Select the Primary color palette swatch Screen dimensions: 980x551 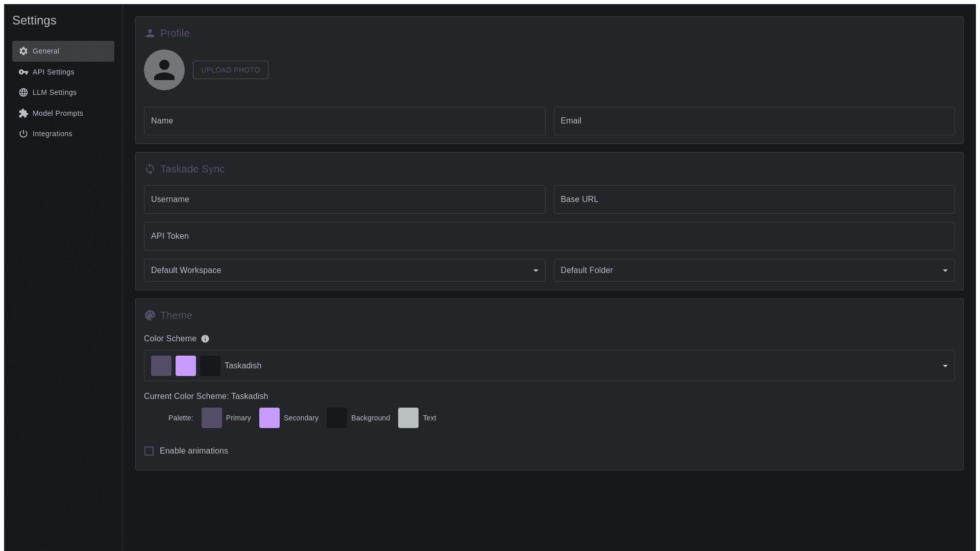pyautogui.click(x=212, y=418)
